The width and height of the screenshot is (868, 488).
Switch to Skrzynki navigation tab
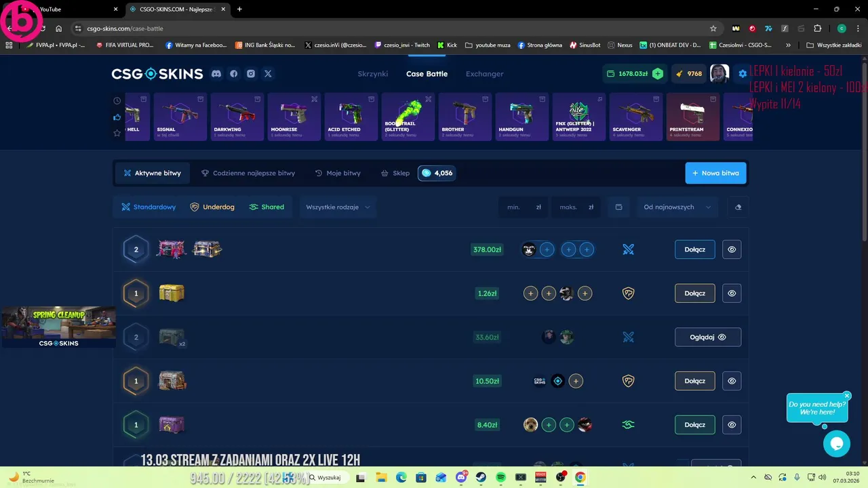373,74
